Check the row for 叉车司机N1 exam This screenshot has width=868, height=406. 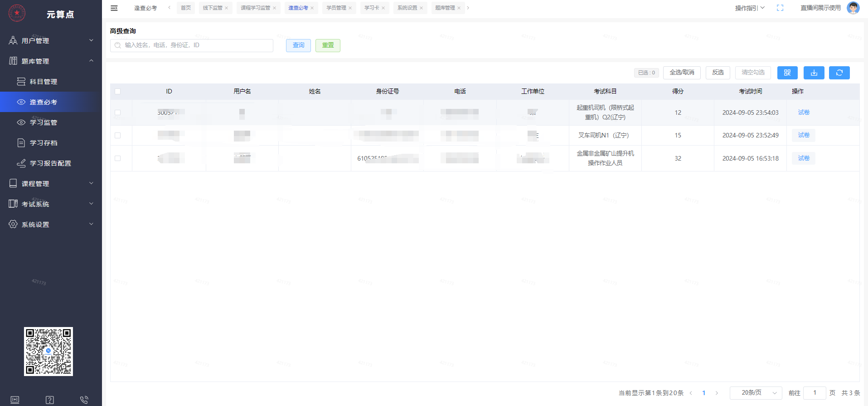click(x=118, y=135)
